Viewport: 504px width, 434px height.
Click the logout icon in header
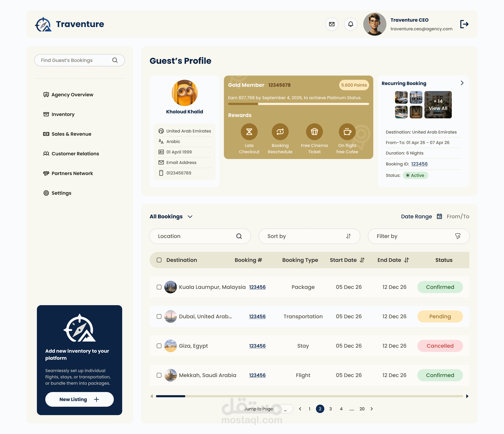(464, 24)
